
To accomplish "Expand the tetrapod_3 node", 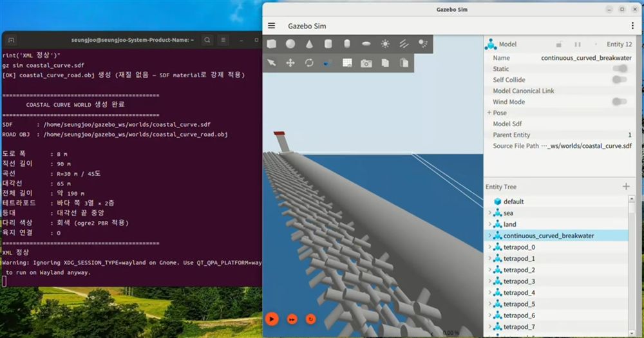I will 489,281.
